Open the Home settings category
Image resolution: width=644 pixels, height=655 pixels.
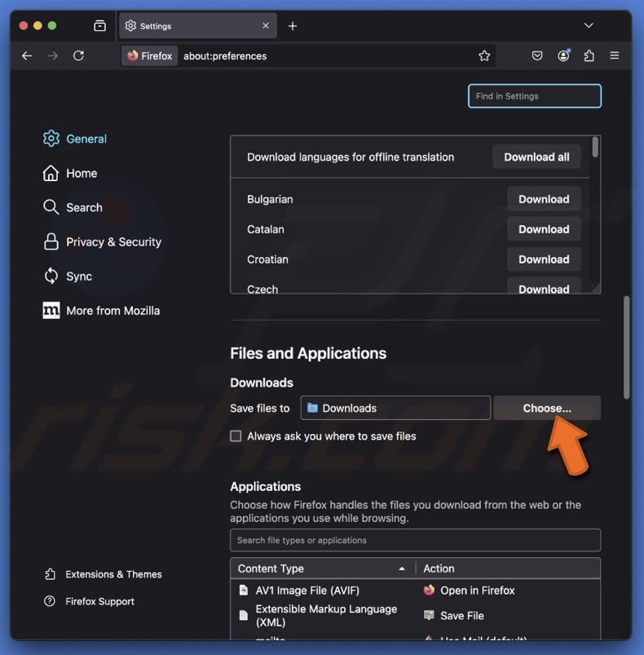point(70,173)
